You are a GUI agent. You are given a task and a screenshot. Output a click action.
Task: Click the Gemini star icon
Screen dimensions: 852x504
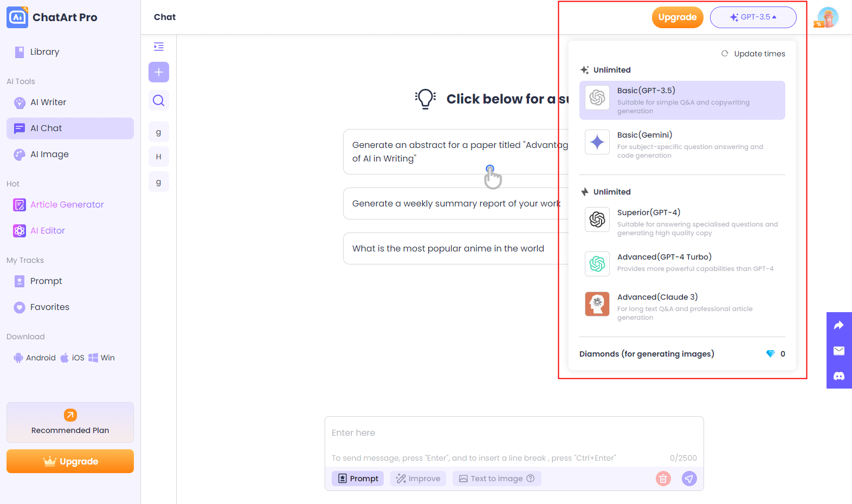click(597, 143)
